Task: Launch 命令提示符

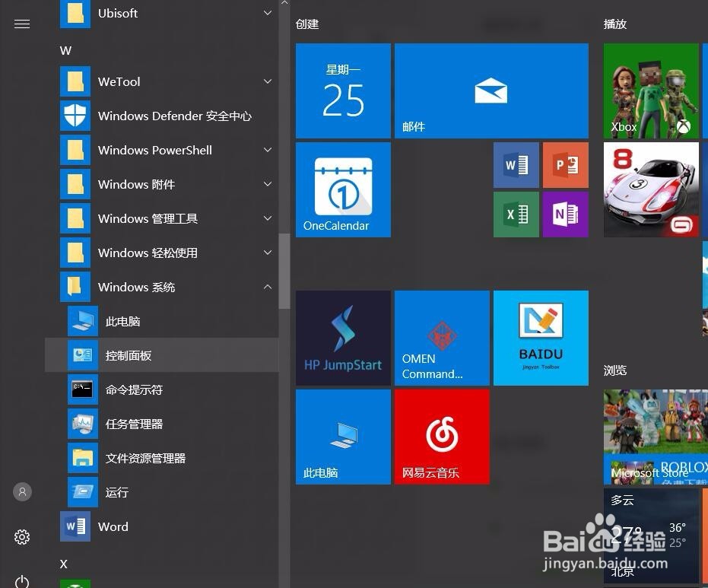Action: pos(162,389)
